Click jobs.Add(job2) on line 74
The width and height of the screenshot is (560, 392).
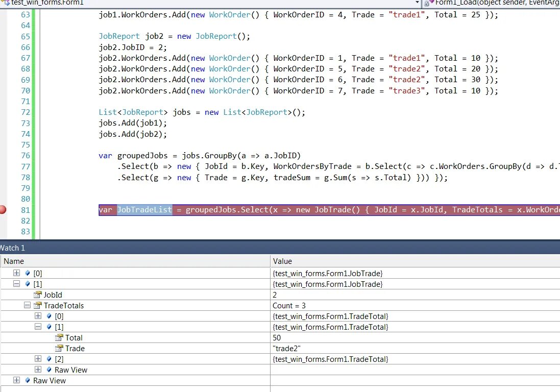133,134
